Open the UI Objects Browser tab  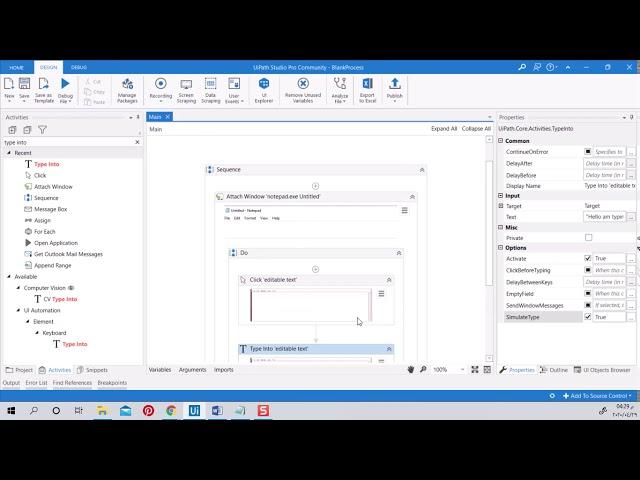[x=602, y=370]
